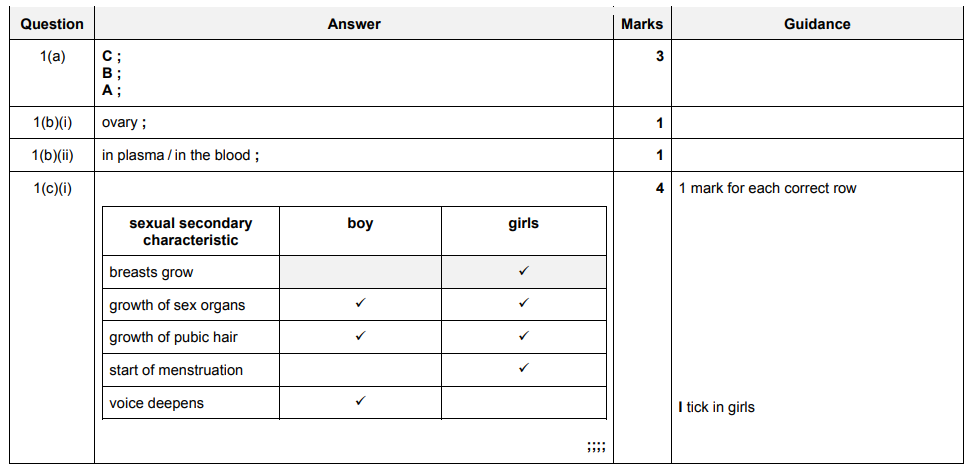Click the '1 mark for each correct row' guidance
Viewport: 970px width, 469px height.
click(767, 188)
